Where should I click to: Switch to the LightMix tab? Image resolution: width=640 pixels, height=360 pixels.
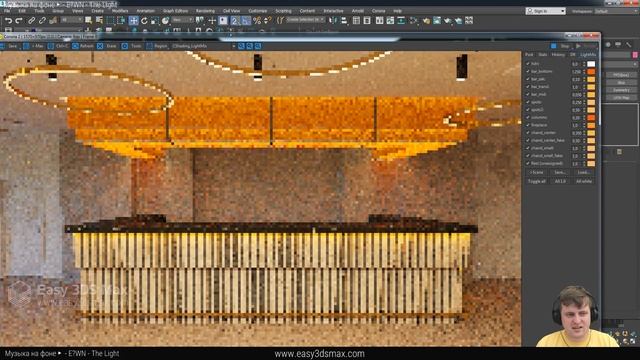588,54
